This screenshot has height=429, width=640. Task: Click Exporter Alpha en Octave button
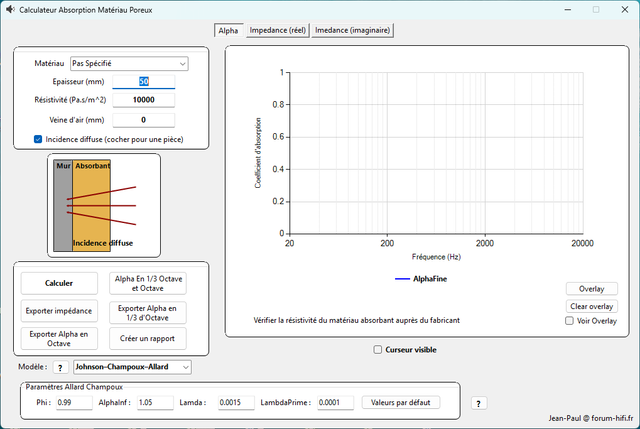pos(59,339)
